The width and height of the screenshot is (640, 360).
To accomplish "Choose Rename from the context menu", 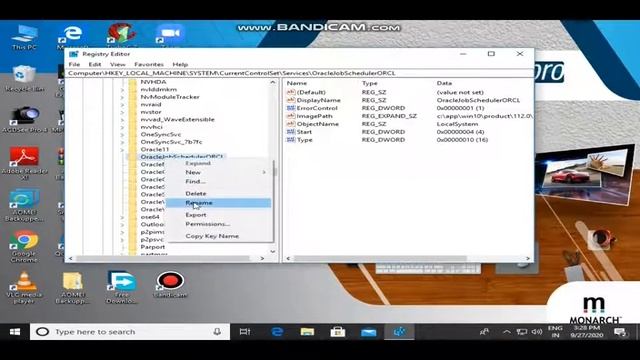I will click(219, 203).
